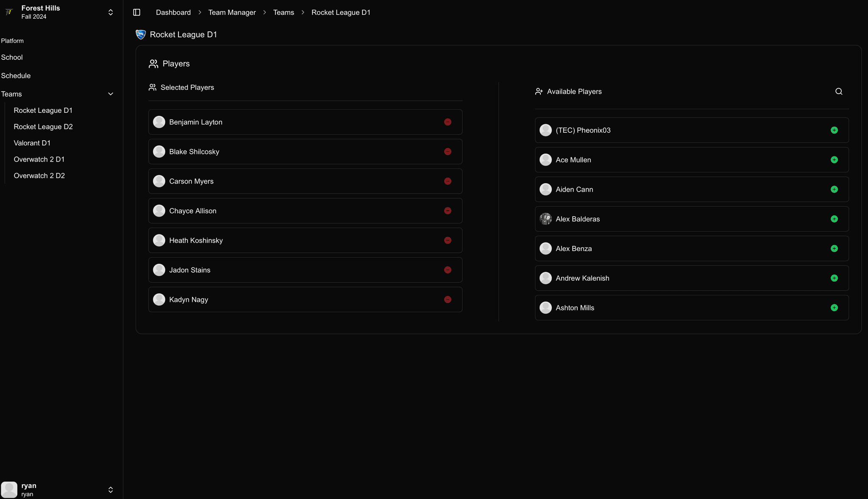Click the Available Players heading text
868x499 pixels.
point(574,92)
